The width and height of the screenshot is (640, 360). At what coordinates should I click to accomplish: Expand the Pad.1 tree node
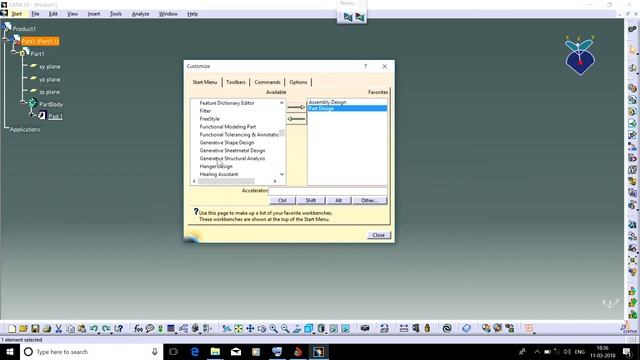pyautogui.click(x=32, y=115)
